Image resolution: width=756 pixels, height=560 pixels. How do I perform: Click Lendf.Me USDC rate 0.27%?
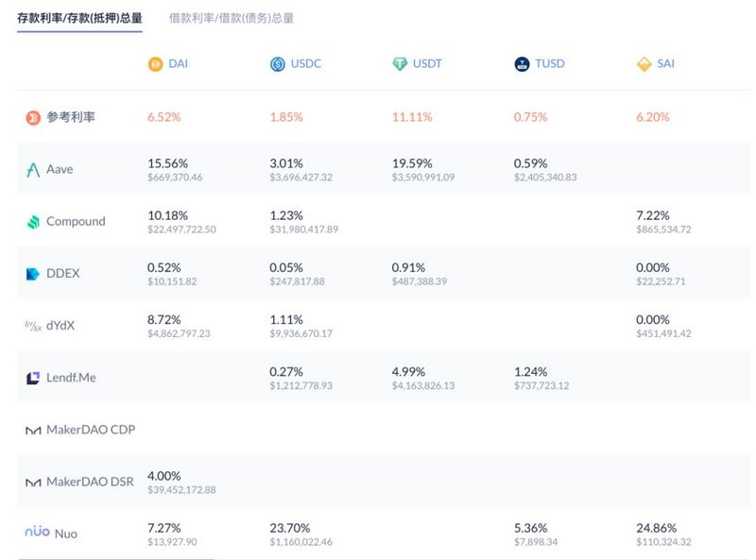[x=286, y=371]
